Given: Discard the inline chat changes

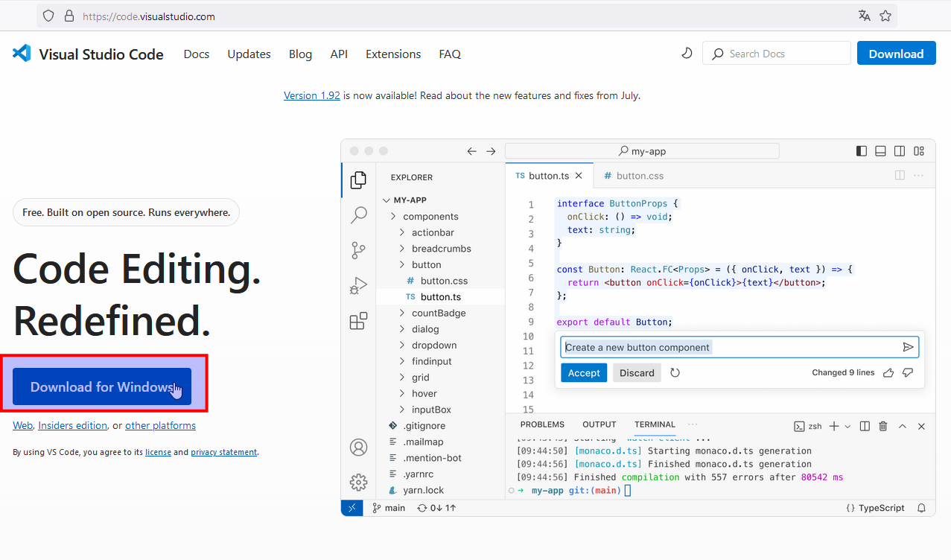Looking at the screenshot, I should coord(637,373).
